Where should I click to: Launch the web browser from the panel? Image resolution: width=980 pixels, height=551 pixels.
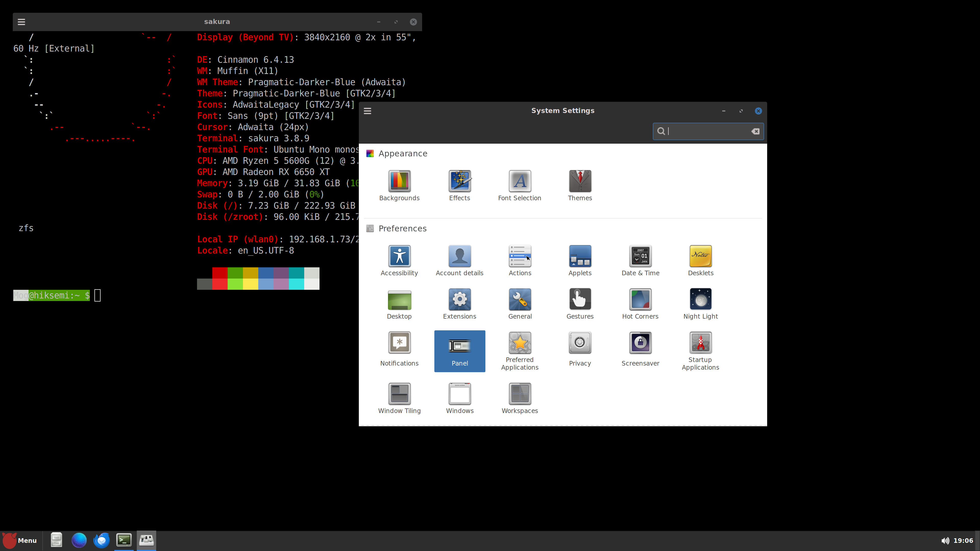pyautogui.click(x=79, y=540)
